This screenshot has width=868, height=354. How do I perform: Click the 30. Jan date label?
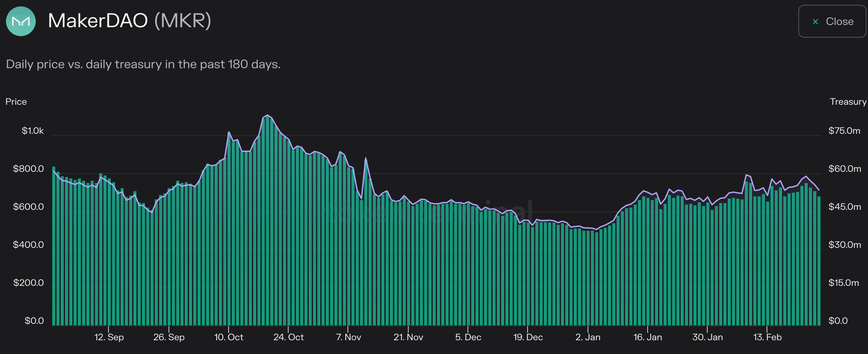(x=708, y=337)
